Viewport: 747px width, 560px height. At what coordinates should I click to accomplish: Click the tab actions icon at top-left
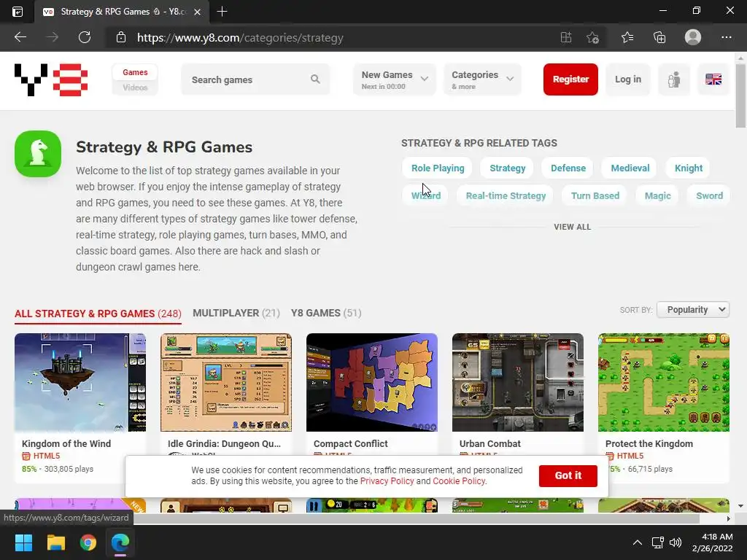tap(18, 12)
